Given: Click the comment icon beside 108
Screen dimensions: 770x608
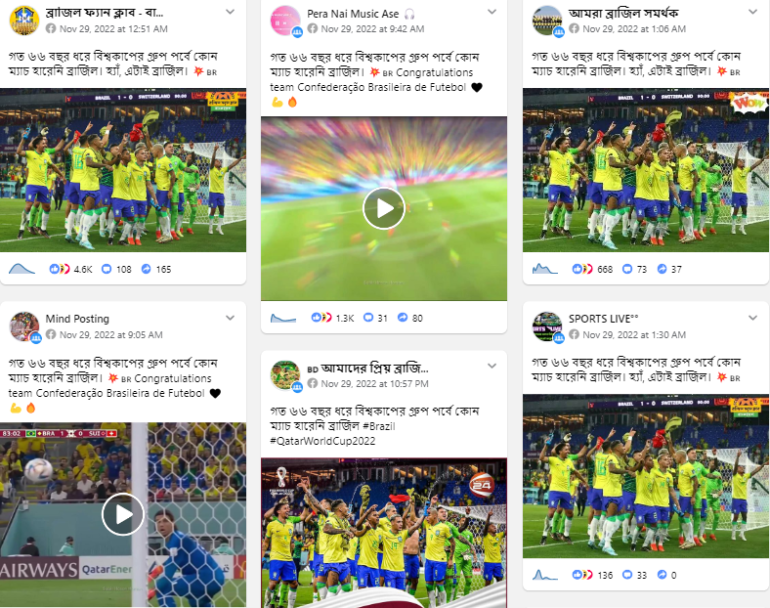Looking at the screenshot, I should click(x=107, y=269).
